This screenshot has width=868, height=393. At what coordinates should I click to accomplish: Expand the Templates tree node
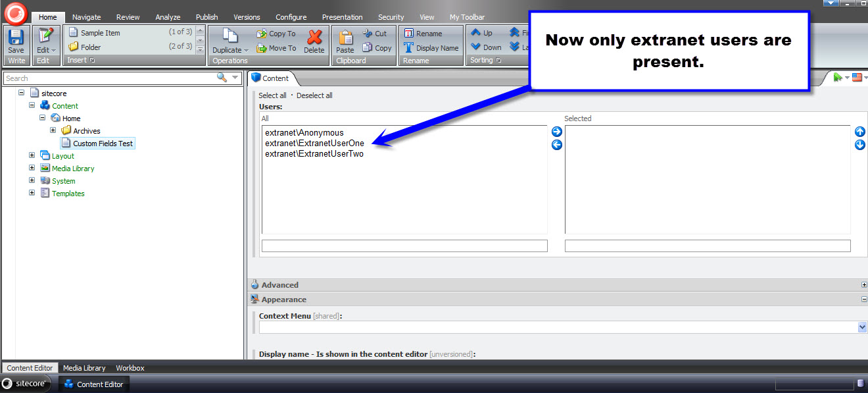pos(32,193)
